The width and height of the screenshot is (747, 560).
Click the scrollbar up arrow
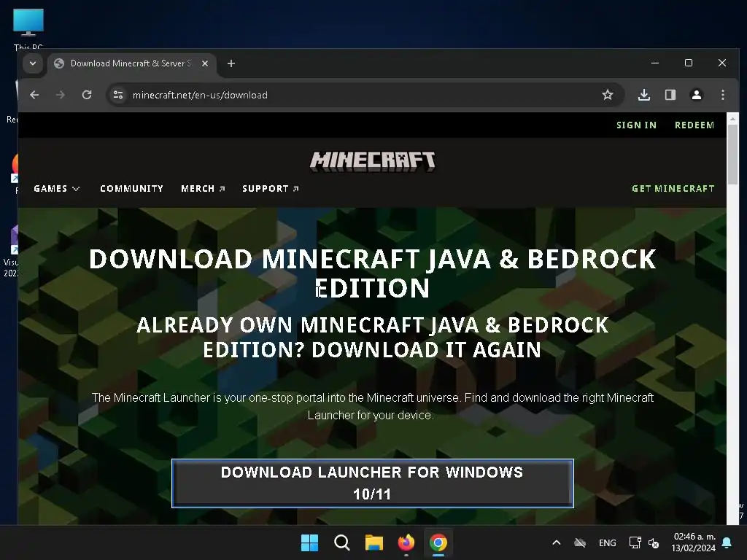[732, 118]
